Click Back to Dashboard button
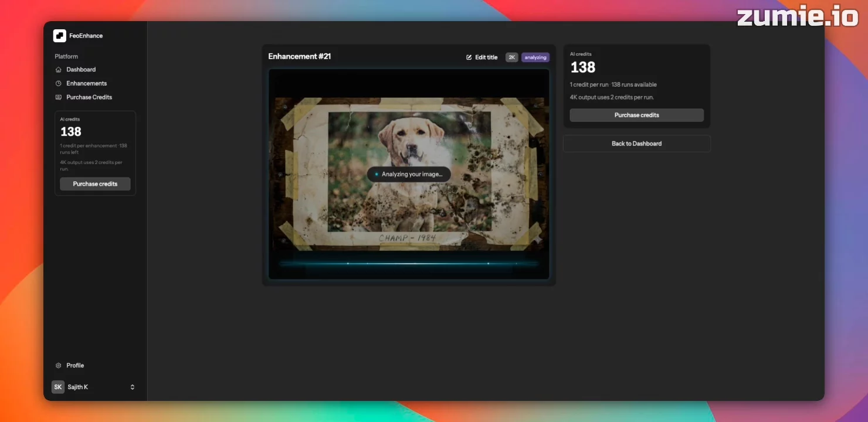Image resolution: width=868 pixels, height=422 pixels. coord(636,144)
